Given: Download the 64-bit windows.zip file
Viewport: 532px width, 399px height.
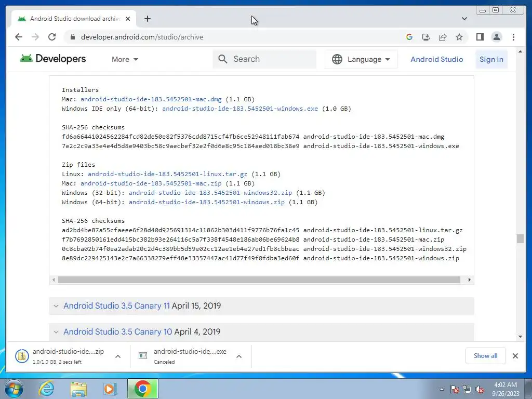Looking at the screenshot, I should 207,202.
